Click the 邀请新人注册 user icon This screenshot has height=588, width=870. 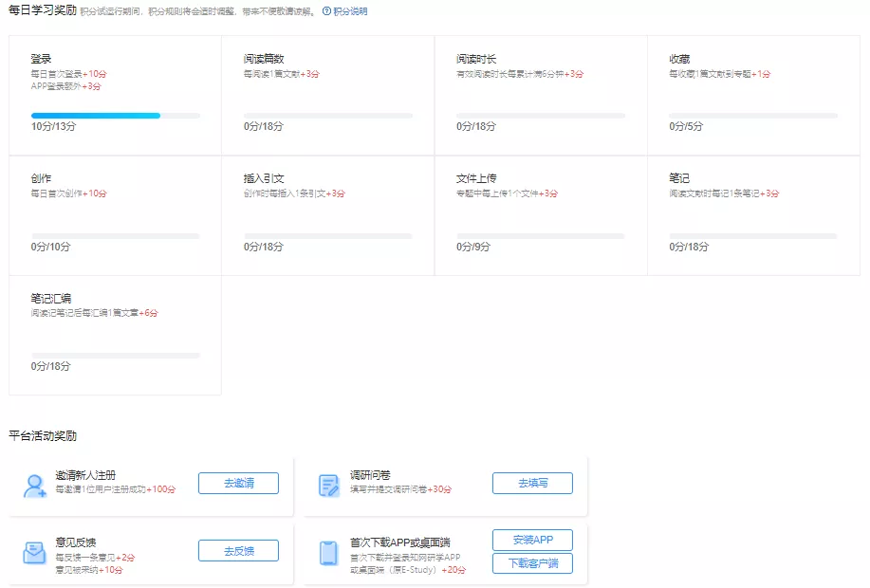(35, 486)
